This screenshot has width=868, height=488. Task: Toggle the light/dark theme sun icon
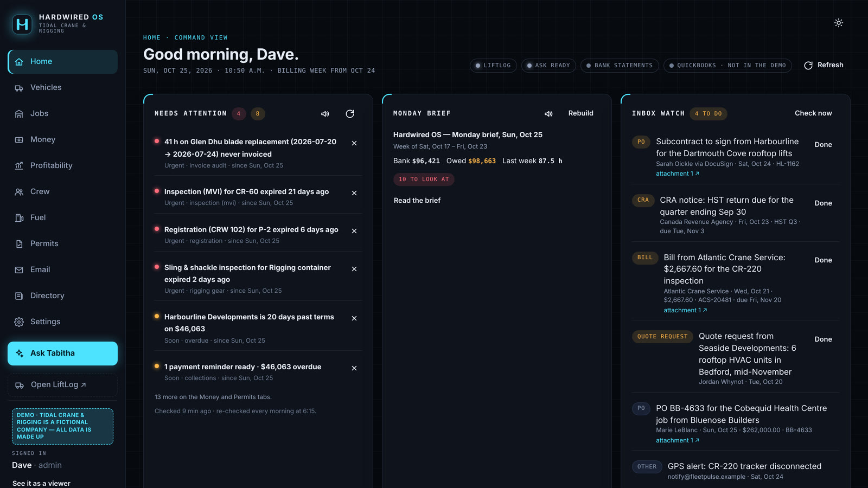click(x=839, y=23)
